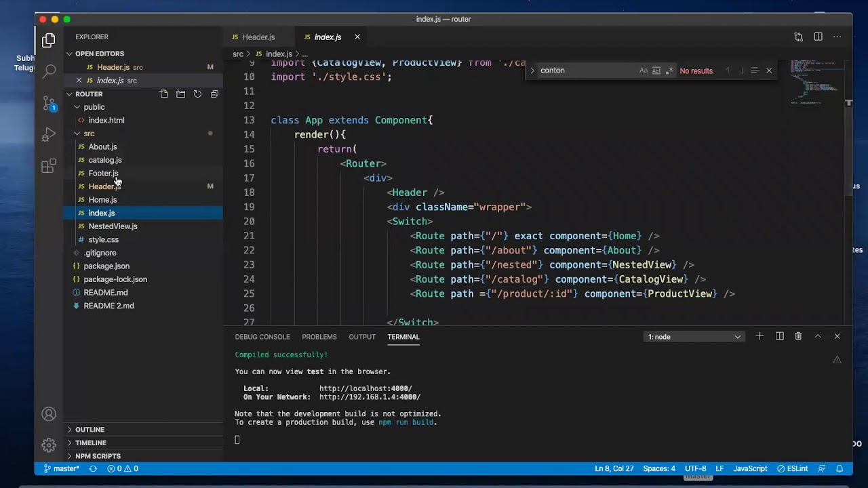The image size is (868, 488).
Task: Toggle Use Regular Expression in find
Action: (669, 70)
